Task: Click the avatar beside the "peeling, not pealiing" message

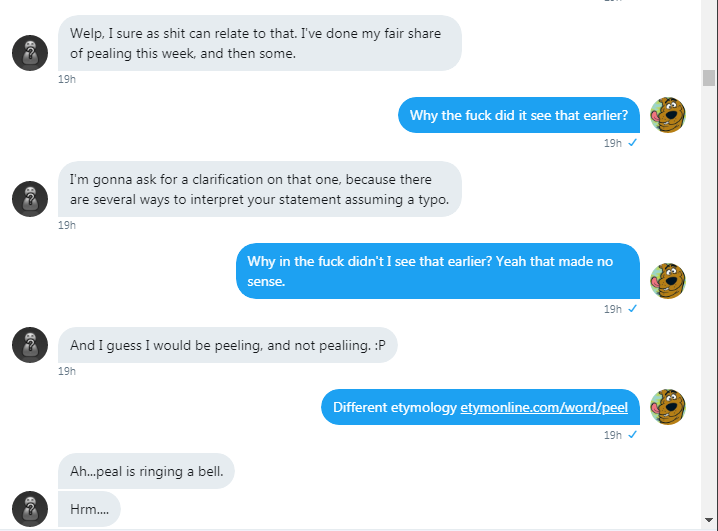Action: (x=30, y=345)
